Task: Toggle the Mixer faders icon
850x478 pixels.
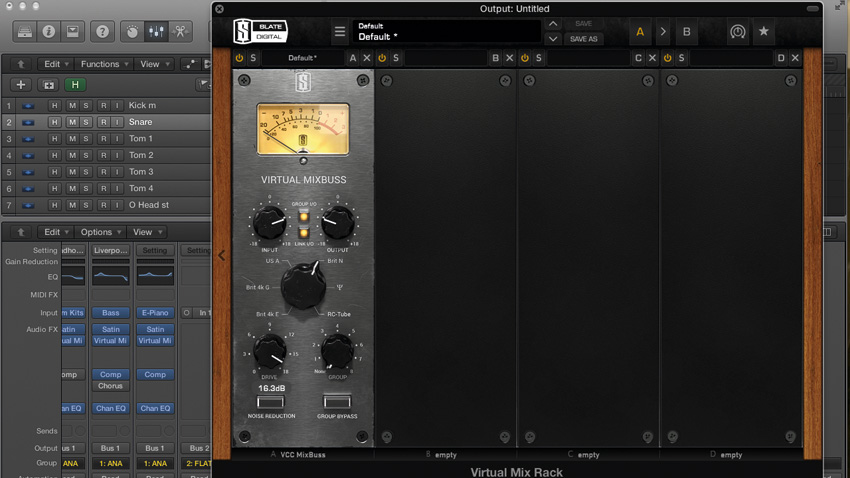Action: (x=156, y=31)
